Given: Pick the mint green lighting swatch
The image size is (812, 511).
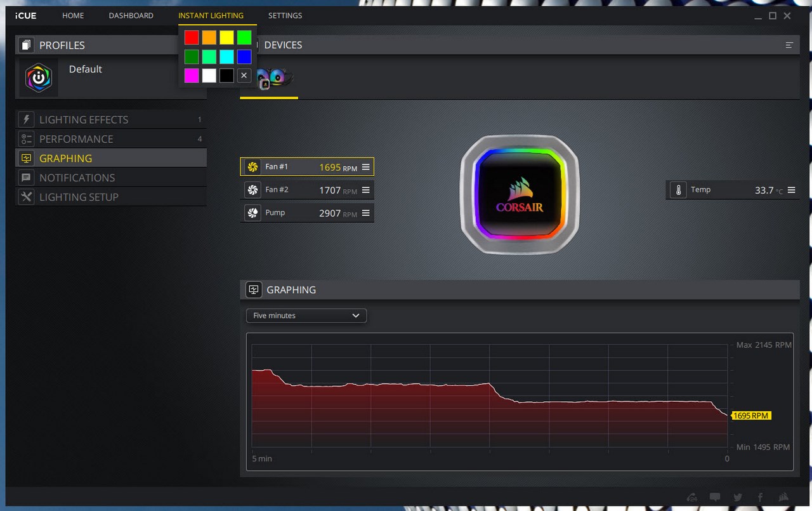Looking at the screenshot, I should point(209,57).
